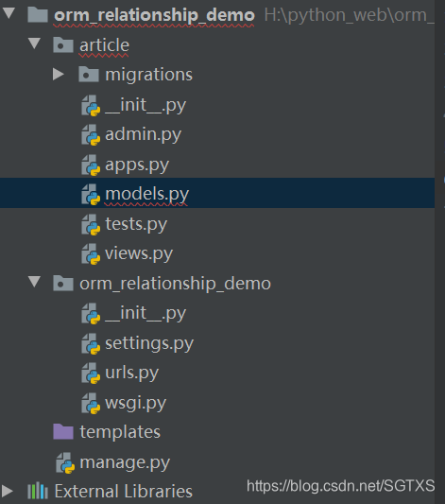Click Python file icon beside models.py
Viewport: 445px width, 504px height.
pyautogui.click(x=91, y=195)
